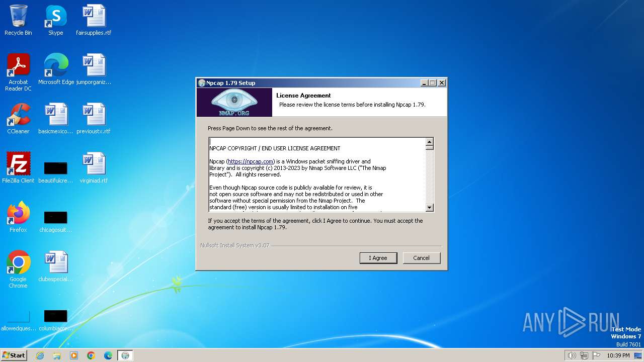The height and width of the screenshot is (362, 644).
Task: Select the Acrobat Reader DC shortcut
Action: [x=18, y=72]
